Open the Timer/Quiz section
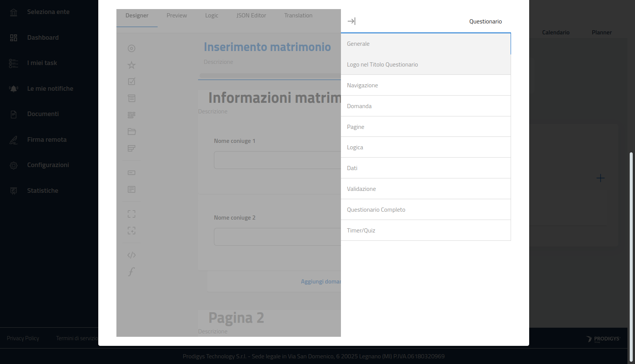This screenshot has width=635, height=364. 426,231
